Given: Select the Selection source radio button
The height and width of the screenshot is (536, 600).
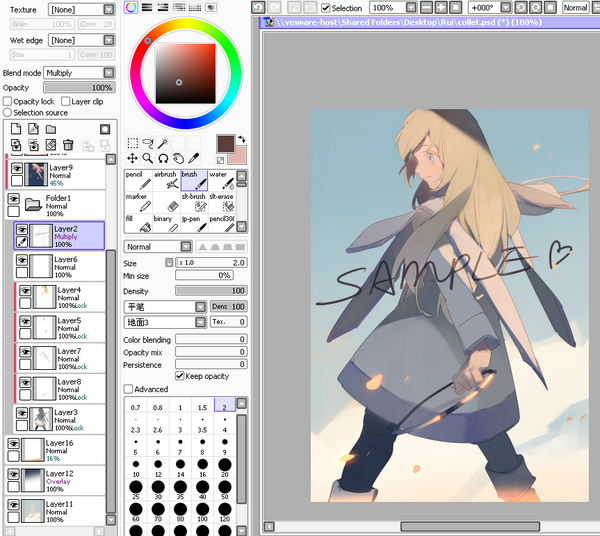Looking at the screenshot, I should [x=7, y=112].
